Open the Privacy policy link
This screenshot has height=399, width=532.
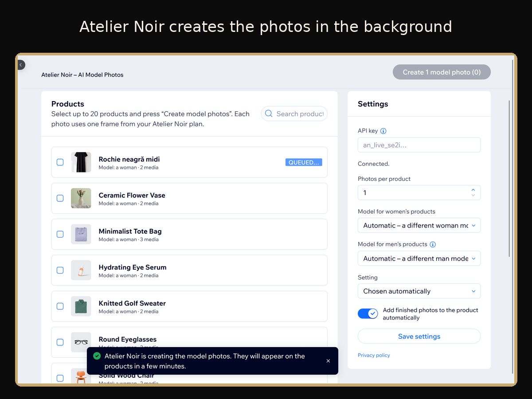374,355
